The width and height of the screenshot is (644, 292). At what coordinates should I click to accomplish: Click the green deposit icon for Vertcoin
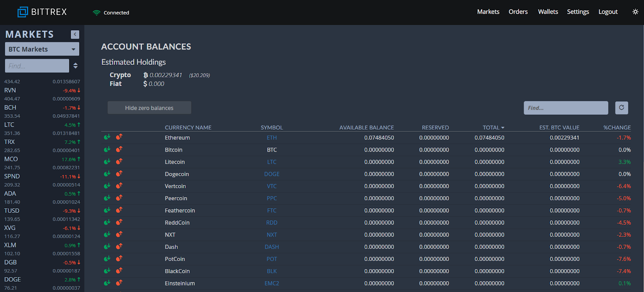[107, 185]
